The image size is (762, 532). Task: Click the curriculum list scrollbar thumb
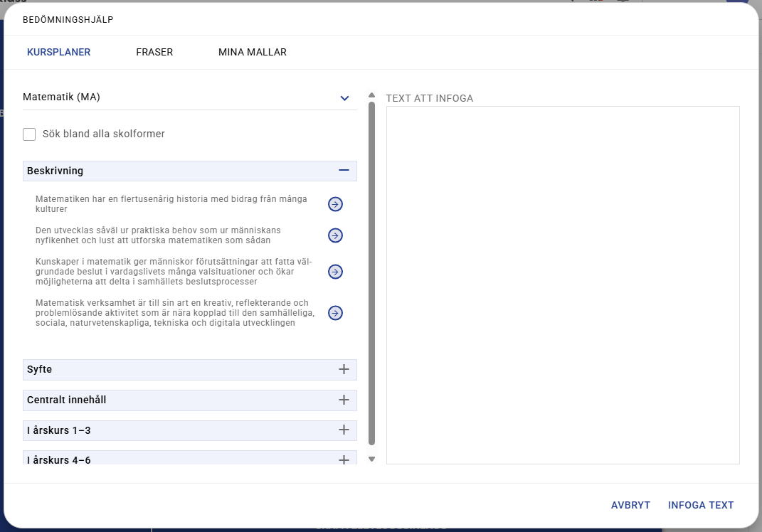[x=372, y=273]
